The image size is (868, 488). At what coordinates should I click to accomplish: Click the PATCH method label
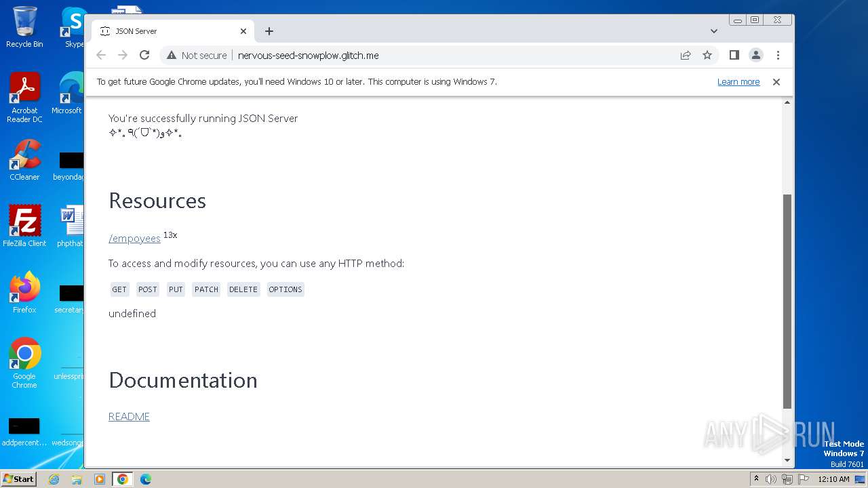[206, 289]
